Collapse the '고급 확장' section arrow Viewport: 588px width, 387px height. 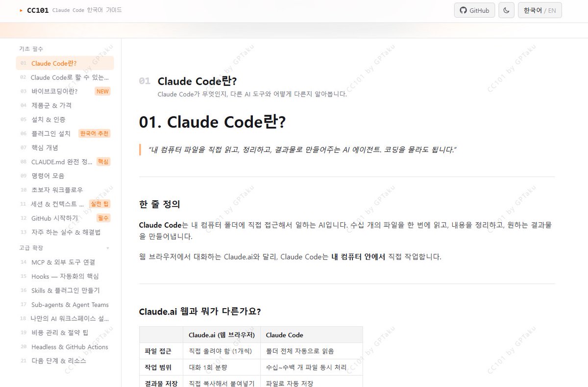(108, 248)
